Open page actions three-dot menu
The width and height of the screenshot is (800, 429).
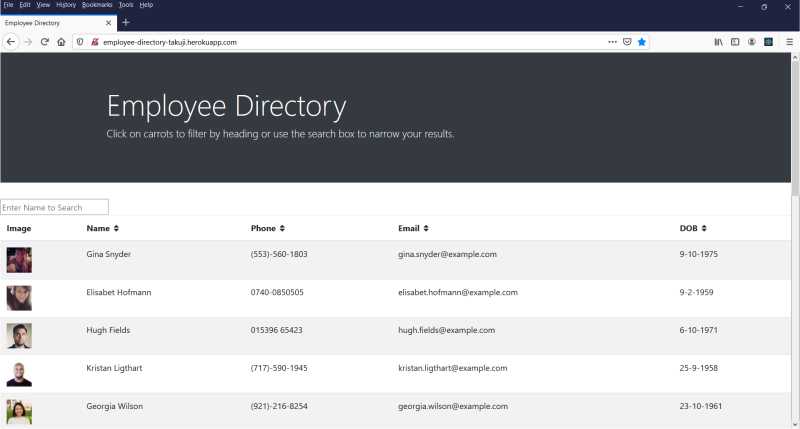tap(612, 42)
